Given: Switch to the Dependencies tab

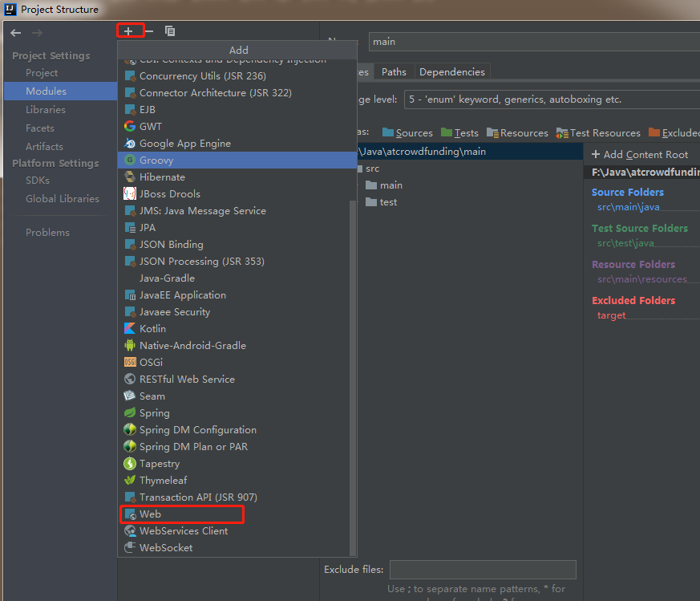Looking at the screenshot, I should [x=452, y=72].
